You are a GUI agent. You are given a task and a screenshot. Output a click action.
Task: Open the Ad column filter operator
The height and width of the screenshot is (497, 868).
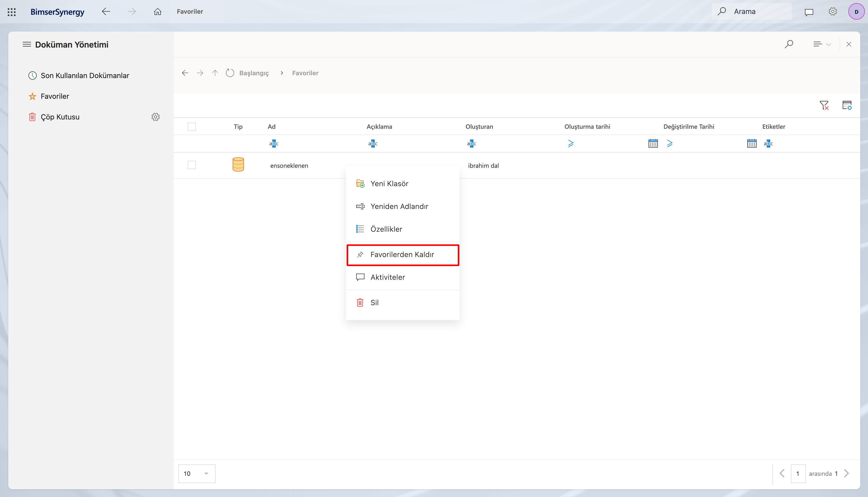tap(274, 144)
